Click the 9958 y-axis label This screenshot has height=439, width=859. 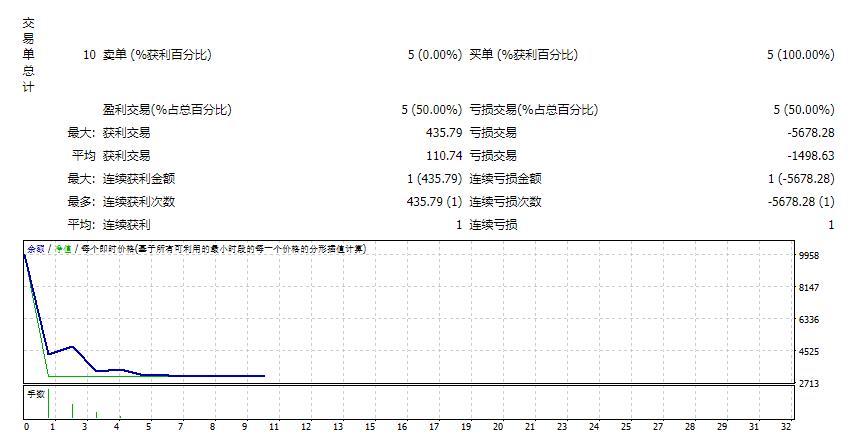point(809,255)
